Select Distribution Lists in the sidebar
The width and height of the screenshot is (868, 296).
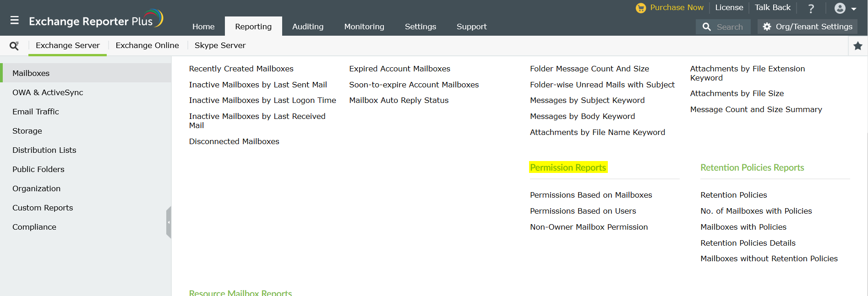[44, 150]
